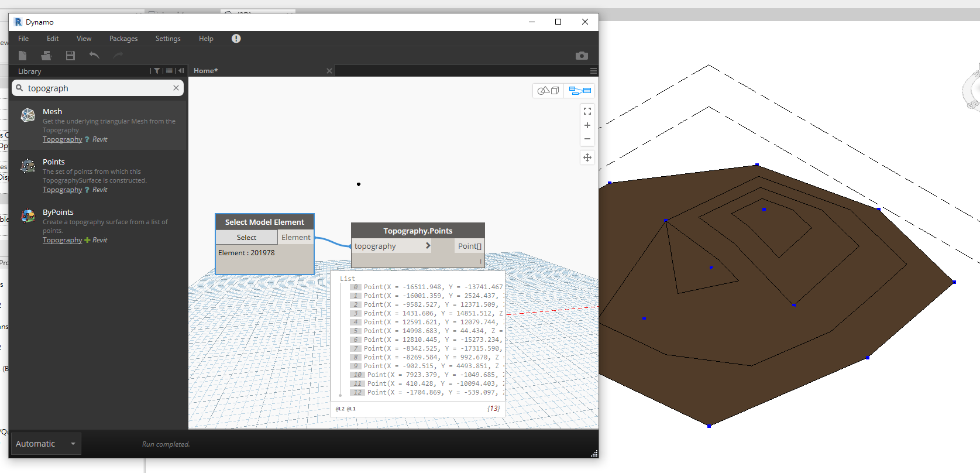Follow the Topography link under Mesh
Viewport: 980px width, 473px height.
[x=62, y=139]
